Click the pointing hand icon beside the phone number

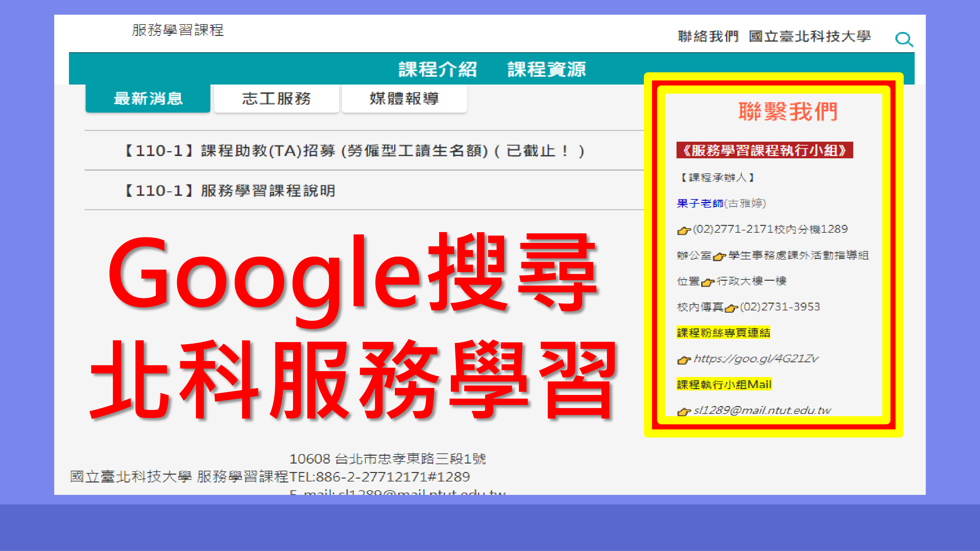tap(684, 230)
